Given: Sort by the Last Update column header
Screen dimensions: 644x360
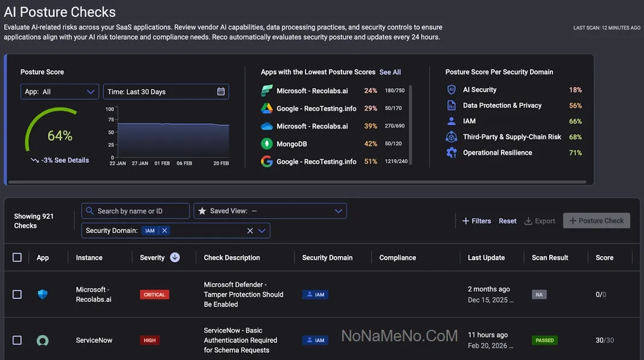Looking at the screenshot, I should [486, 257].
